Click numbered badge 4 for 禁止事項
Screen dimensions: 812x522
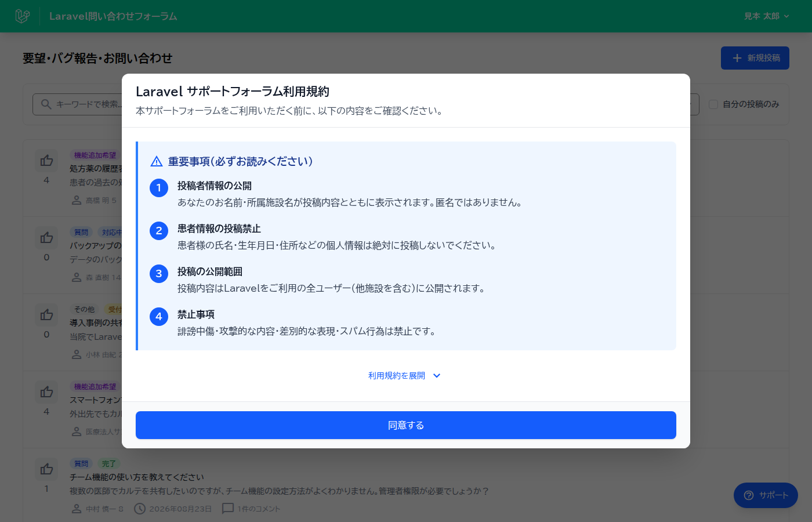(x=159, y=317)
